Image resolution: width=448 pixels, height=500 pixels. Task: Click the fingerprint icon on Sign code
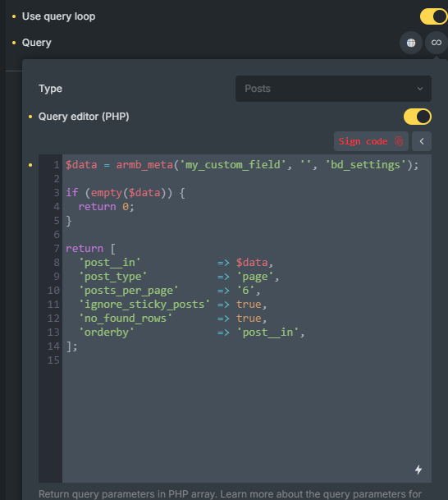click(399, 141)
